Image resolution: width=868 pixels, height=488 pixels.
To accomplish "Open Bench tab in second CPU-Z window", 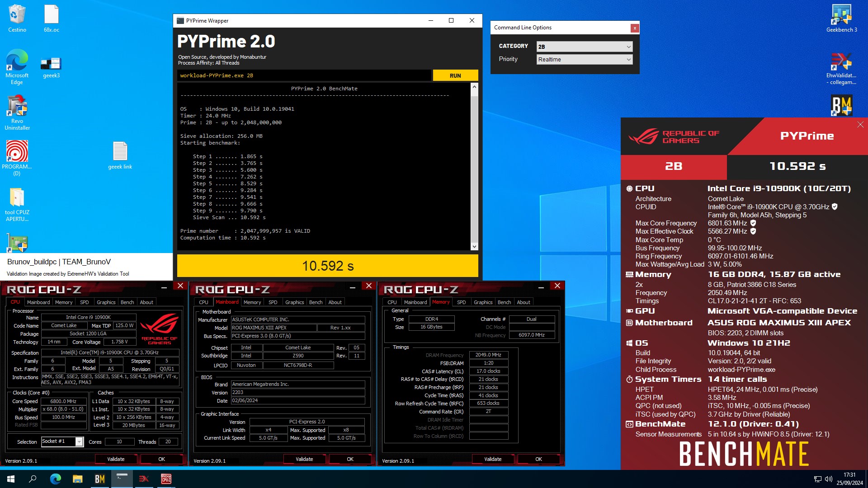I will click(x=316, y=302).
